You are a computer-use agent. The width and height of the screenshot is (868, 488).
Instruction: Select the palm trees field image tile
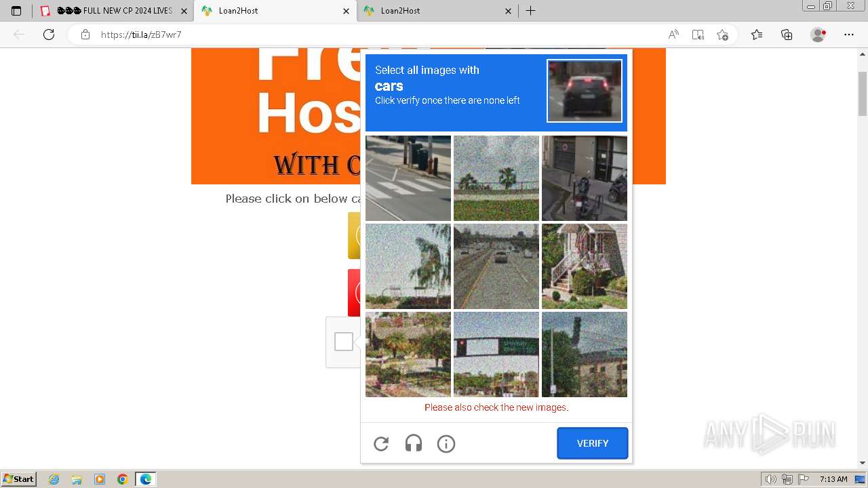click(x=496, y=178)
